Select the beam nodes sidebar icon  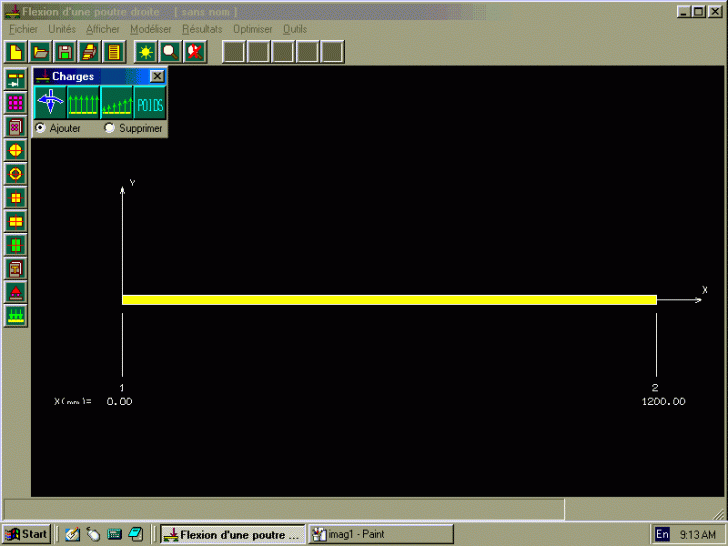click(15, 79)
